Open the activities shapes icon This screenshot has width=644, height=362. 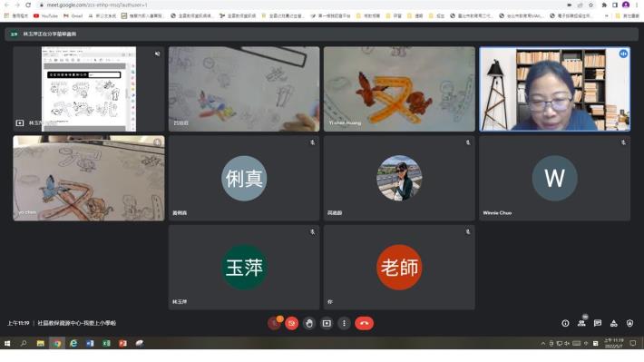pyautogui.click(x=613, y=323)
